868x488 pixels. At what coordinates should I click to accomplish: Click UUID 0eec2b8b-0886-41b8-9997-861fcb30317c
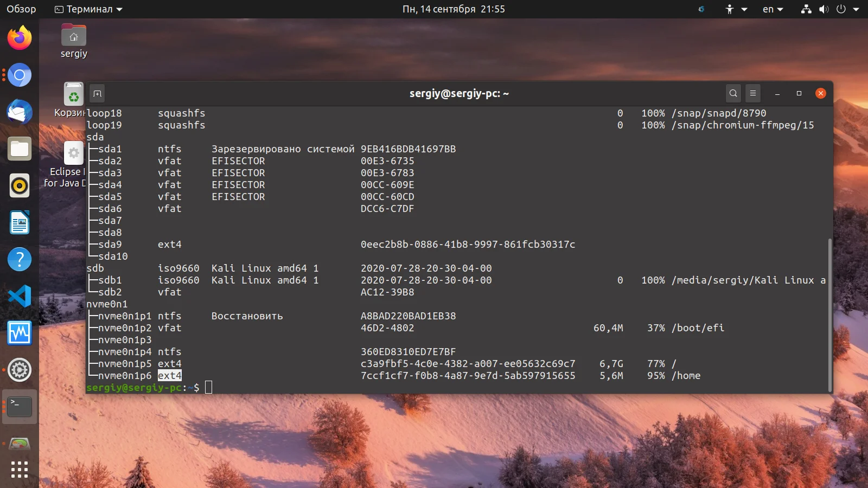point(468,245)
